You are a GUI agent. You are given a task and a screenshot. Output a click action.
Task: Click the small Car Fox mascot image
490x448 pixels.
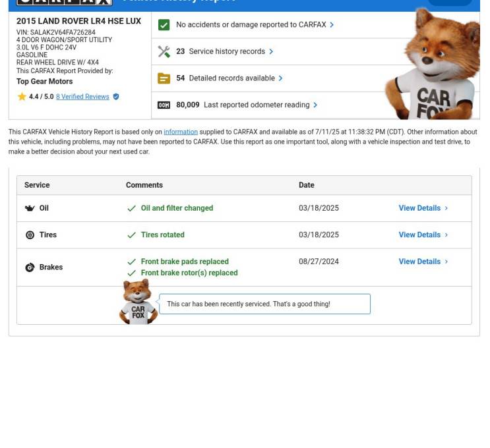[x=138, y=302]
